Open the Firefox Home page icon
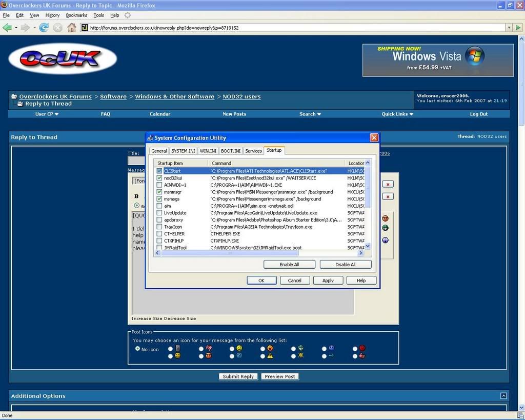The width and height of the screenshot is (525, 420). [72, 28]
